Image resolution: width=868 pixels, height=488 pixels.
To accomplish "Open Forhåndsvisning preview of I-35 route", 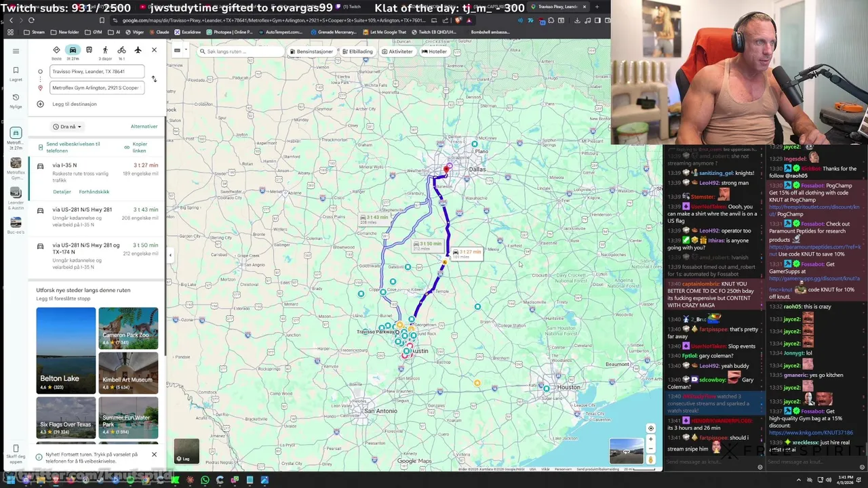I will [x=94, y=192].
